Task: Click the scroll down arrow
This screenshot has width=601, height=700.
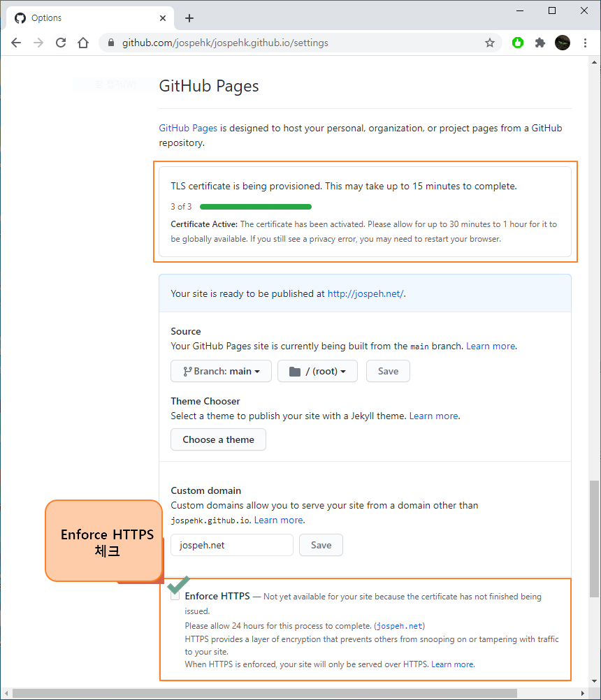Action: tap(594, 681)
